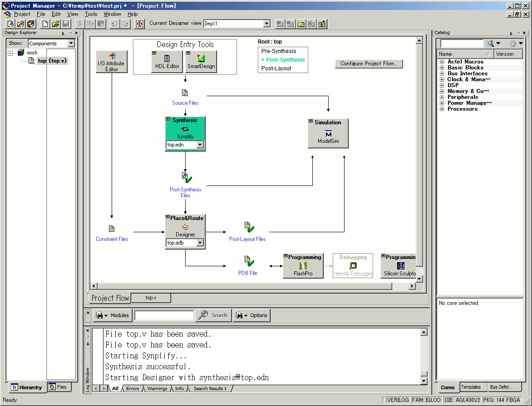Launch the SmartDesign tool

[x=201, y=61]
